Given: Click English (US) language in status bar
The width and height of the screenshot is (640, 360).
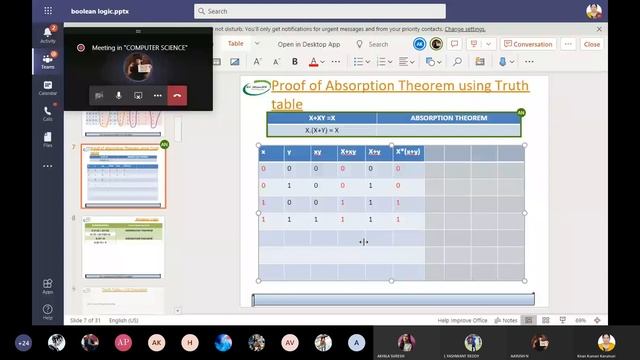Looking at the screenshot, I should tap(124, 320).
